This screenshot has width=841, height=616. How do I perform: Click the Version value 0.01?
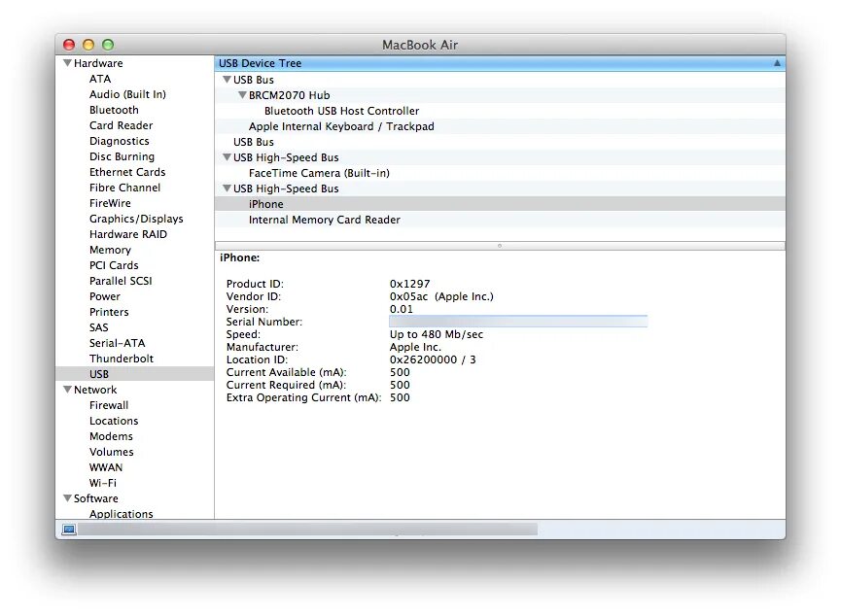click(x=402, y=309)
